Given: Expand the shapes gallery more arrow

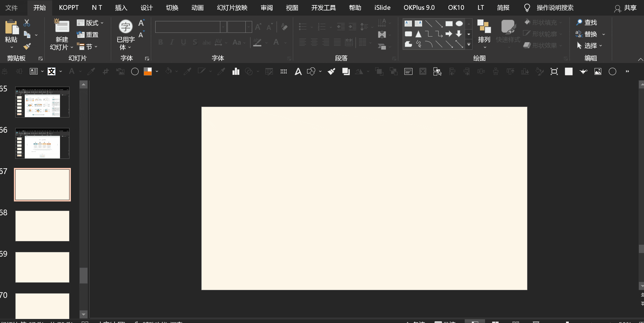Looking at the screenshot, I should tap(469, 44).
